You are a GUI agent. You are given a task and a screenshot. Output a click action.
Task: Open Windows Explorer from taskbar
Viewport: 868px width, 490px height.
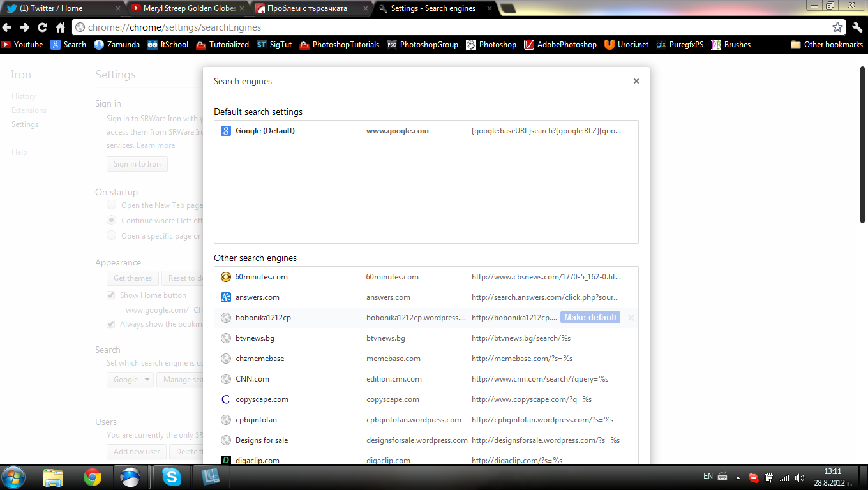click(53, 477)
